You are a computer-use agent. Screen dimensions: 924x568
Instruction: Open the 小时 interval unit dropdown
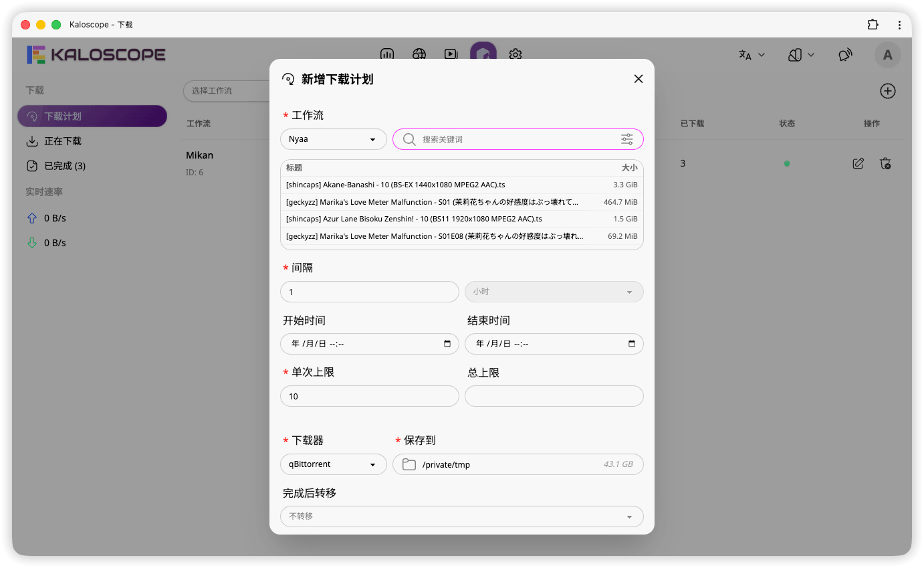point(554,292)
